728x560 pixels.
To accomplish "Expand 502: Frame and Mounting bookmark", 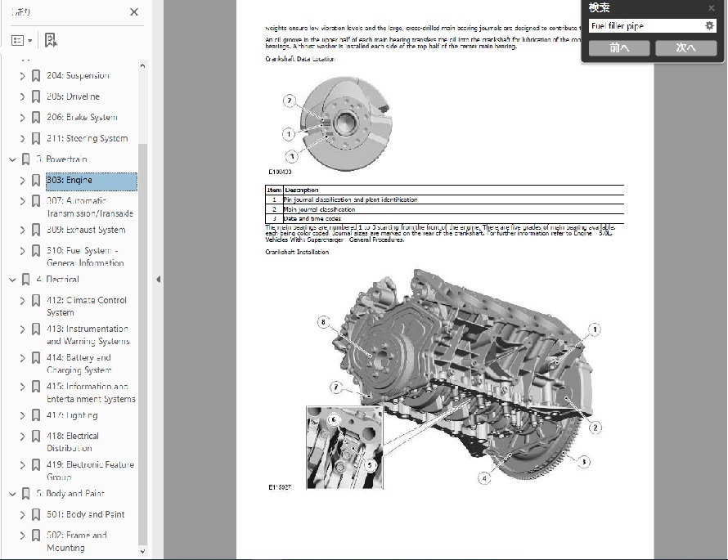I will point(22,535).
